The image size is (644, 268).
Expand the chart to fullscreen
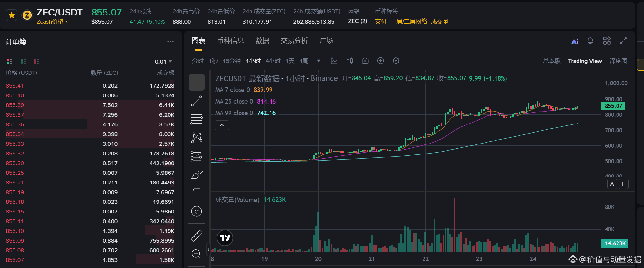623,41
